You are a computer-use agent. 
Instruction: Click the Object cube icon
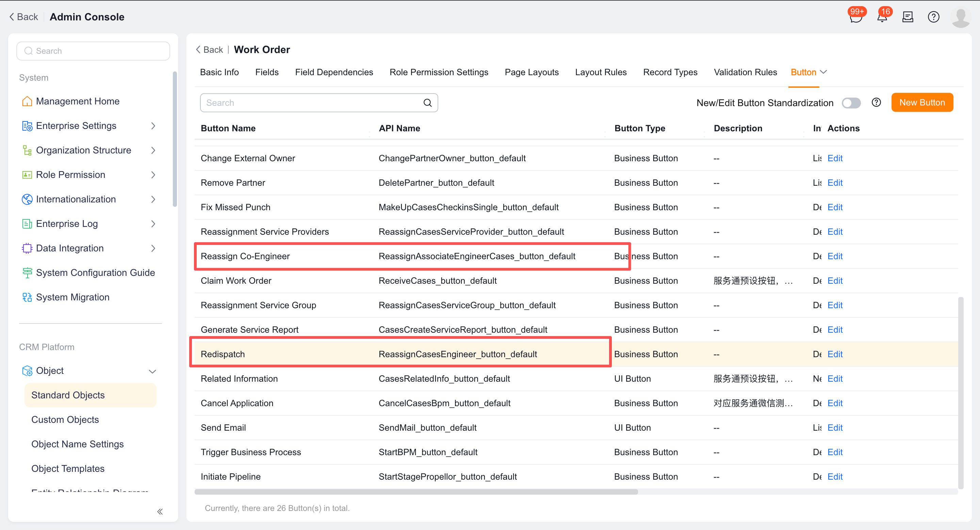pos(27,371)
